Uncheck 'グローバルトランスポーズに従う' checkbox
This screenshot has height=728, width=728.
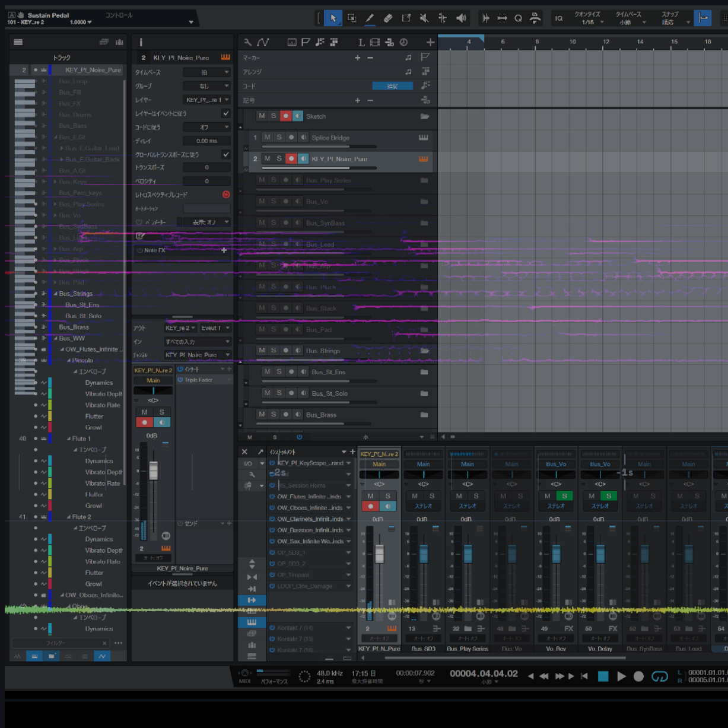pos(225,154)
